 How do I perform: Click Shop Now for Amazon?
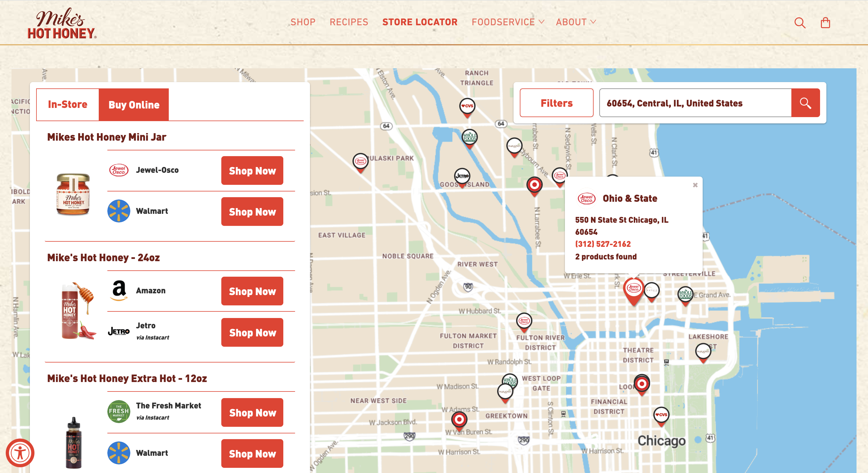(252, 291)
